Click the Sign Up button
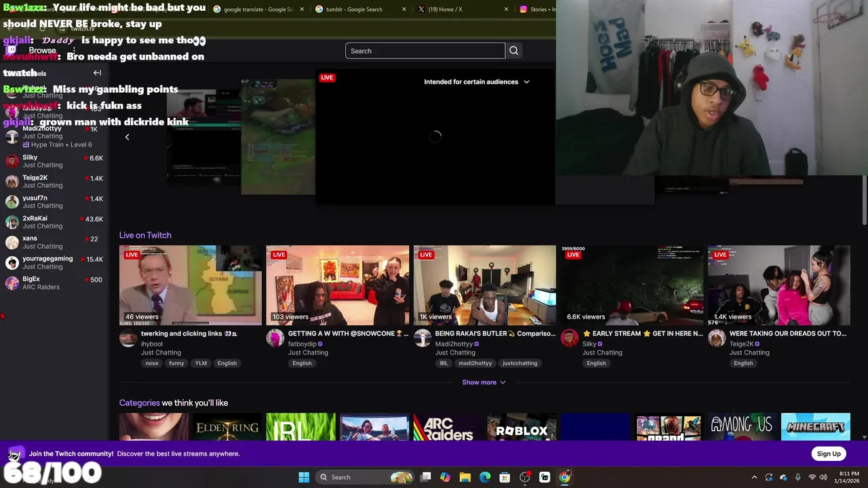The width and height of the screenshot is (868, 488). [x=828, y=453]
